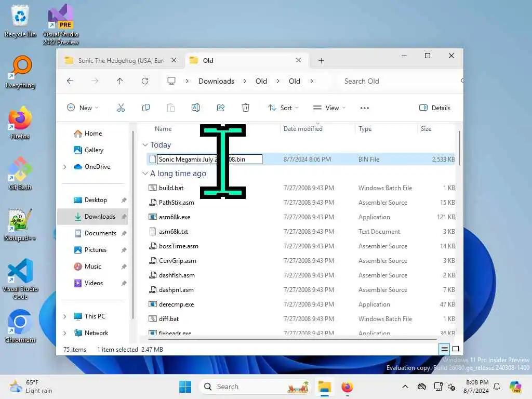Screen dimensions: 532x399
Task: Sort by the Size column header
Action: pos(426,129)
